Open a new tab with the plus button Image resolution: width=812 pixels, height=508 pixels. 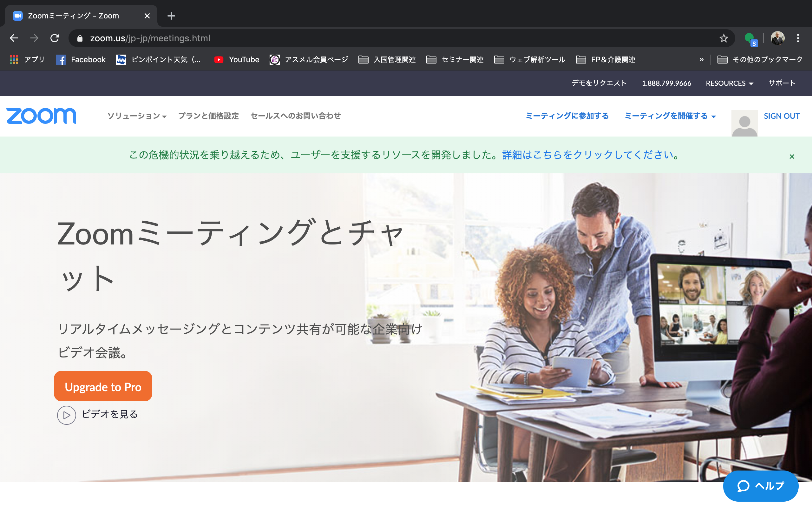[171, 16]
